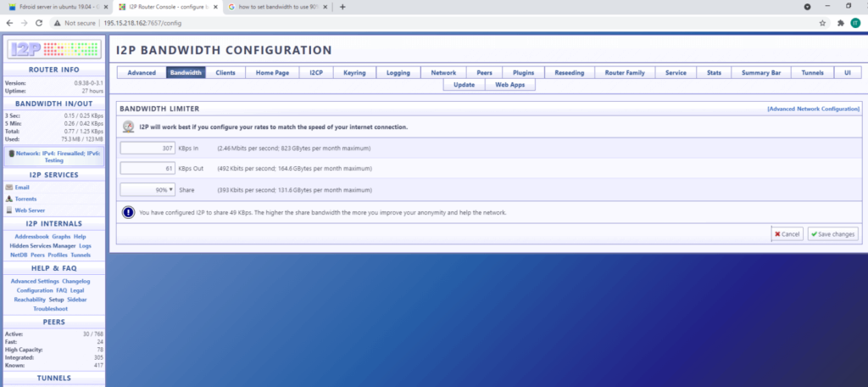Open Email service icon link
Screen dimensions: 868x387
click(9, 188)
